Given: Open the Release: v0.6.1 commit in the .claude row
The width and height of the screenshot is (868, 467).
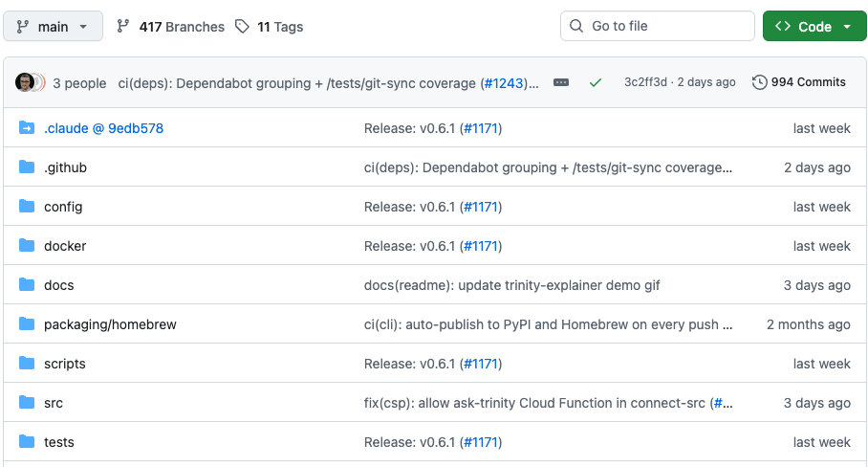Looking at the screenshot, I should (410, 128).
